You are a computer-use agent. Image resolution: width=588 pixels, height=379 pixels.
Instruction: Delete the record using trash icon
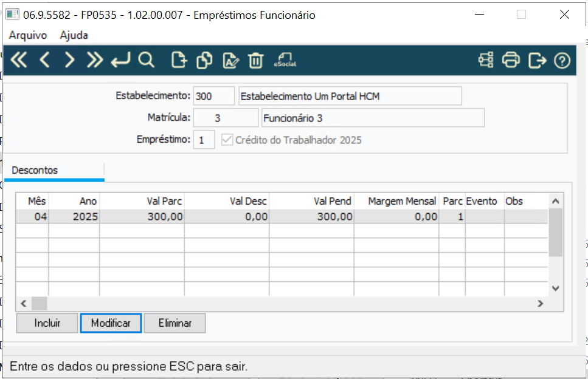(256, 60)
